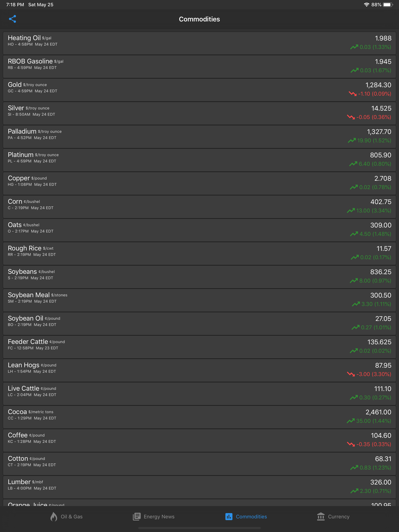Image resolution: width=399 pixels, height=532 pixels.
Task: Tap the Currency bank building icon
Action: [320, 516]
